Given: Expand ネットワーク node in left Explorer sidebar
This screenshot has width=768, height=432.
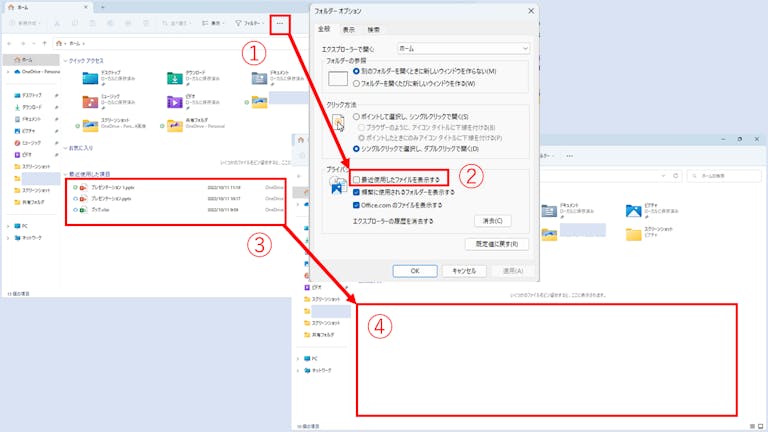Looking at the screenshot, I should coord(8,238).
